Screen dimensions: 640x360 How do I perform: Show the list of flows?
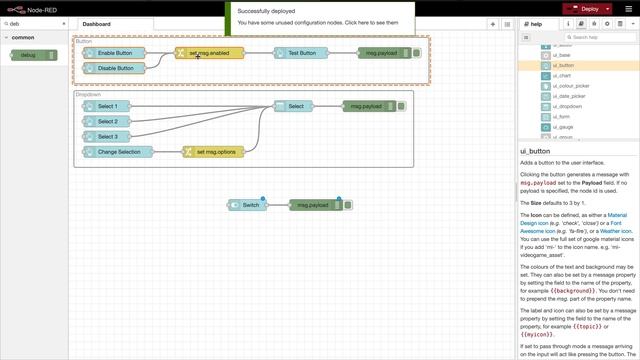[507, 24]
